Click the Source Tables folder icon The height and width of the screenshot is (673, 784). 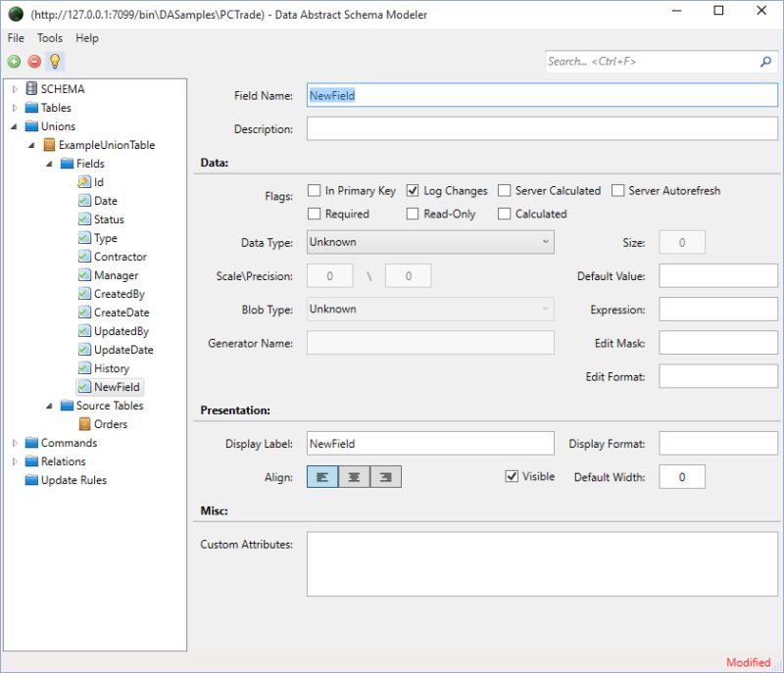tap(67, 406)
